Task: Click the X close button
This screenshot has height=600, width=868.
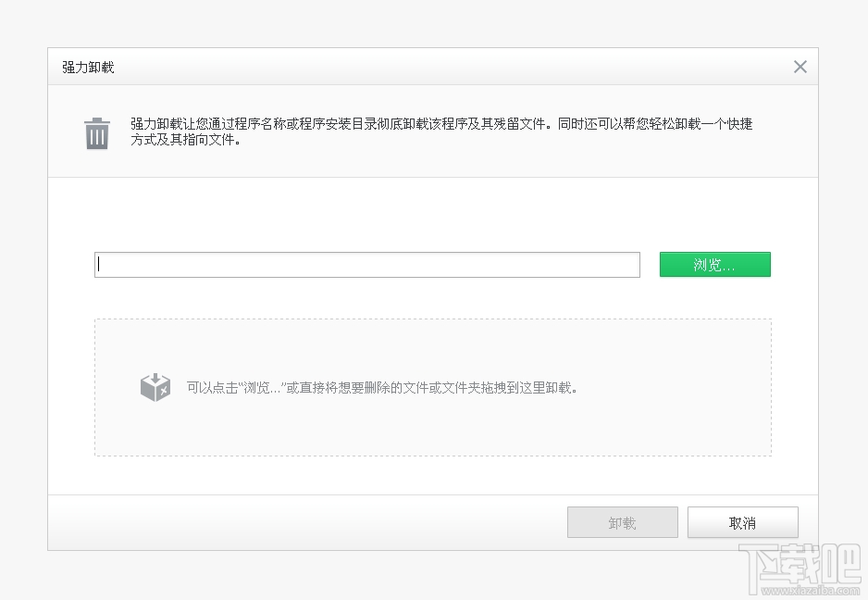Action: [x=800, y=66]
